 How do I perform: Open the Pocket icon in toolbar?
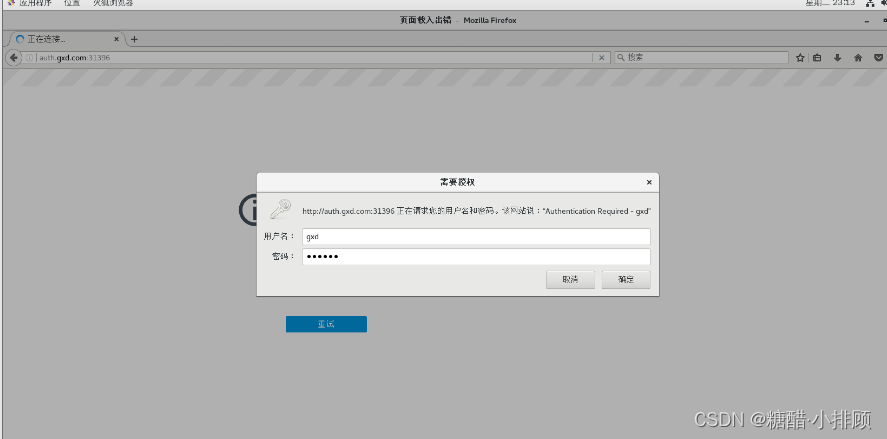click(879, 58)
